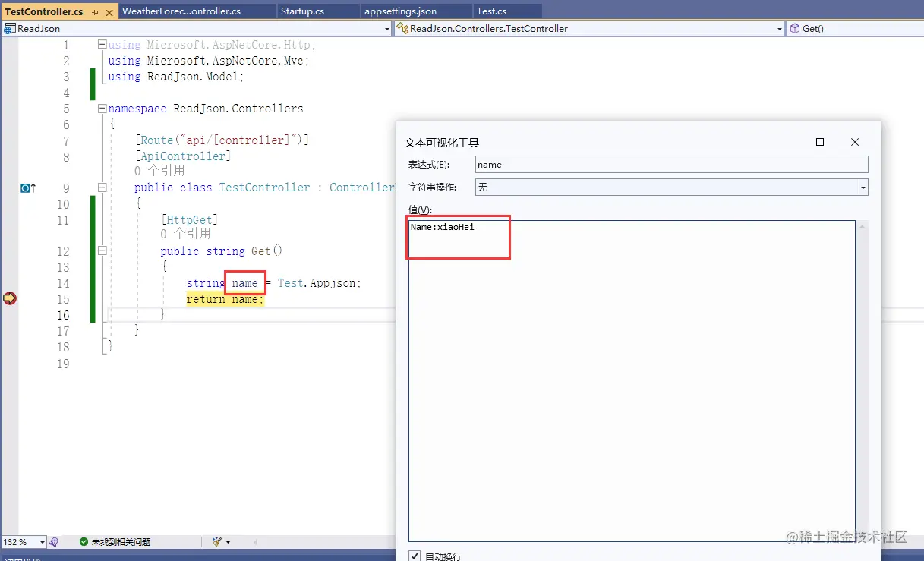Click 'public string Get()' on line 12
This screenshot has height=561, width=924.
point(221,251)
